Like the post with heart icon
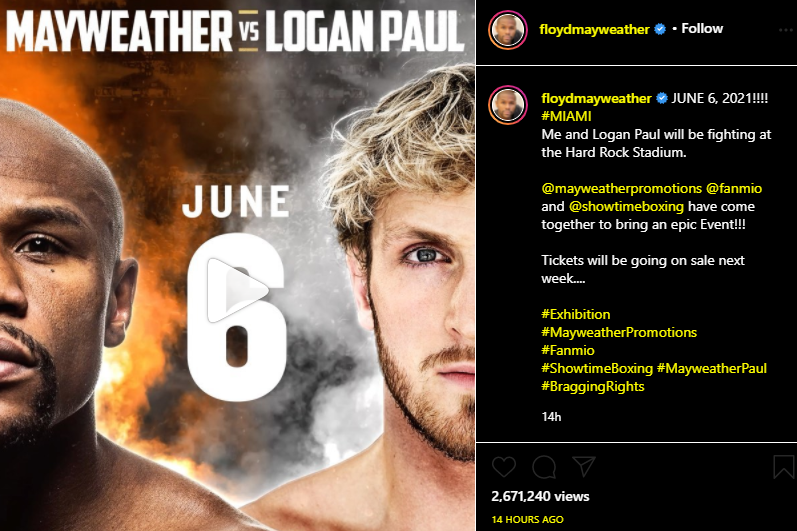This screenshot has width=797, height=531. point(504,466)
